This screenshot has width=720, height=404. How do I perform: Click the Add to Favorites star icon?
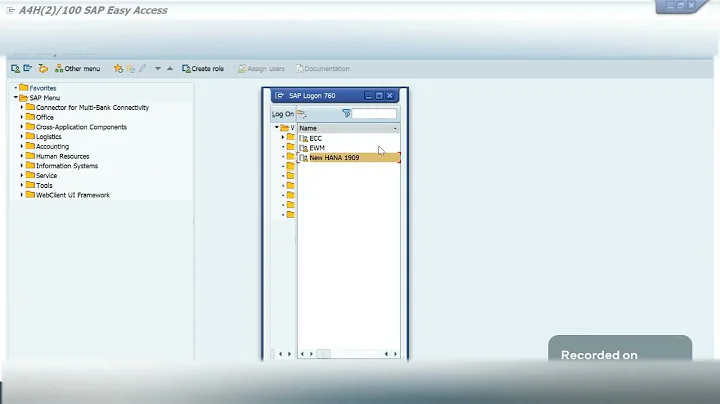(118, 69)
